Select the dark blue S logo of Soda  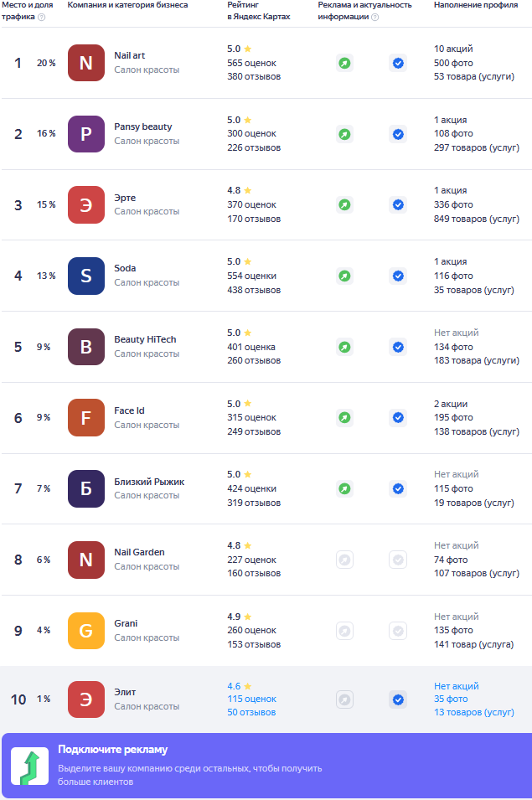pyautogui.click(x=86, y=276)
